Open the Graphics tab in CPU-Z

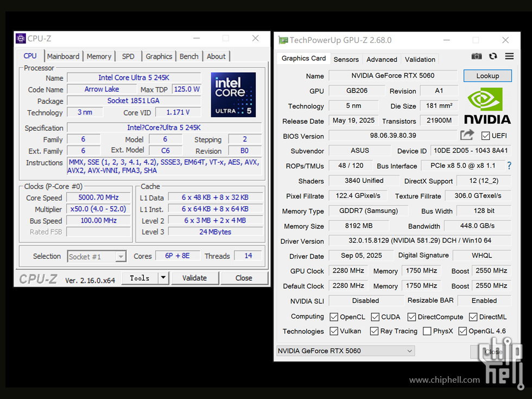(159, 56)
